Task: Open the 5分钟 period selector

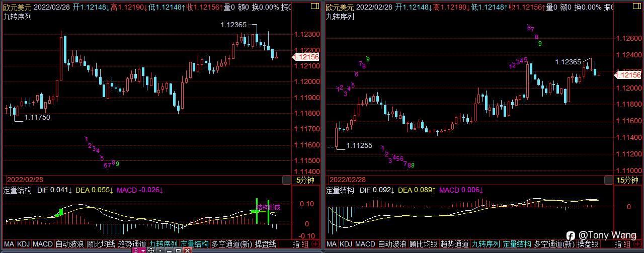Action: pyautogui.click(x=305, y=180)
